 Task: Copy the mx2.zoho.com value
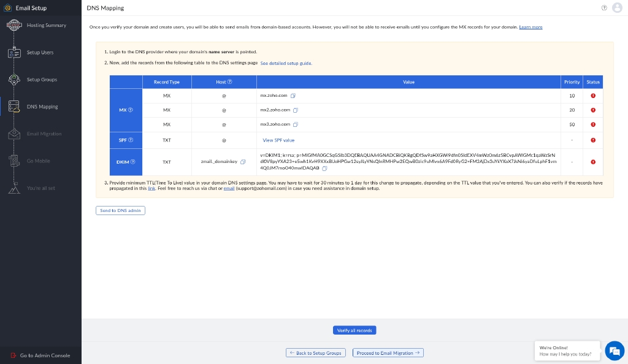click(296, 110)
